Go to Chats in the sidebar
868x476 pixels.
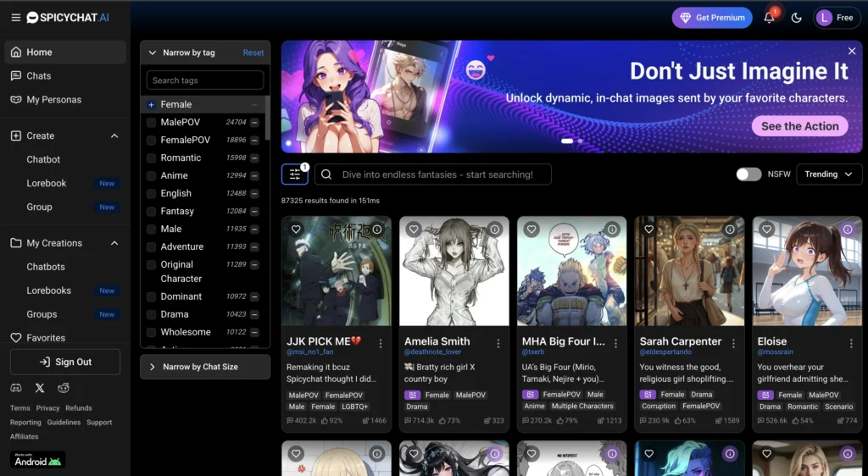coord(39,76)
